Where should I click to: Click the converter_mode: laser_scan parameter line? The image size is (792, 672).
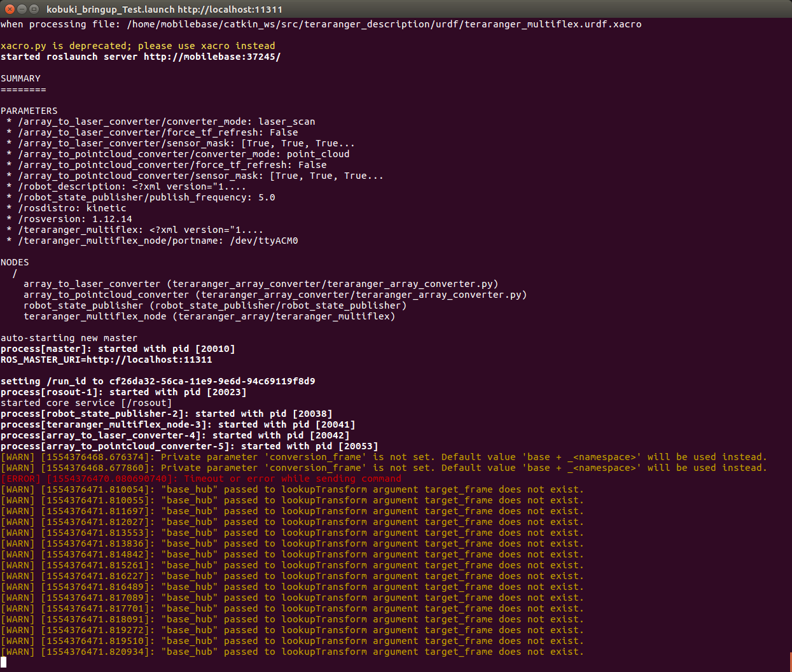(x=161, y=122)
